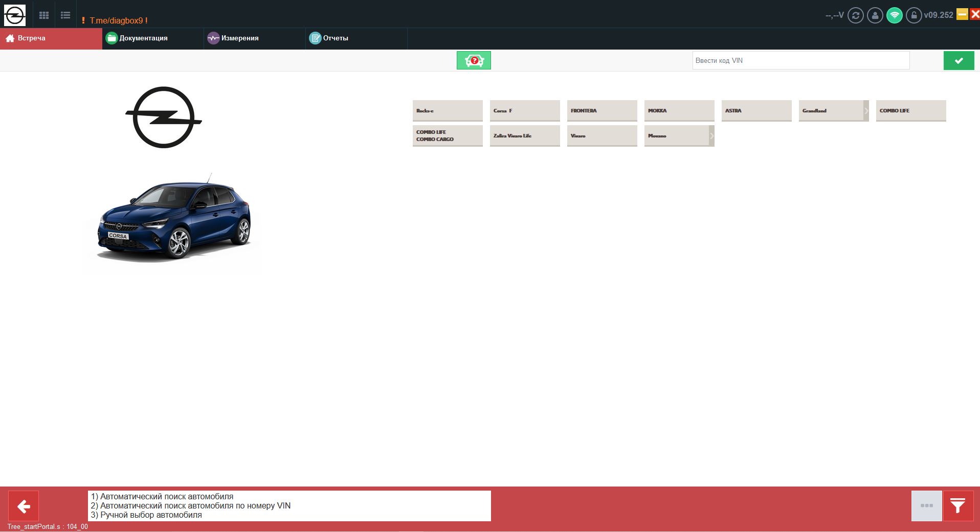980x532 pixels.
Task: Click the padlock icon next to the version
Action: coord(914,15)
